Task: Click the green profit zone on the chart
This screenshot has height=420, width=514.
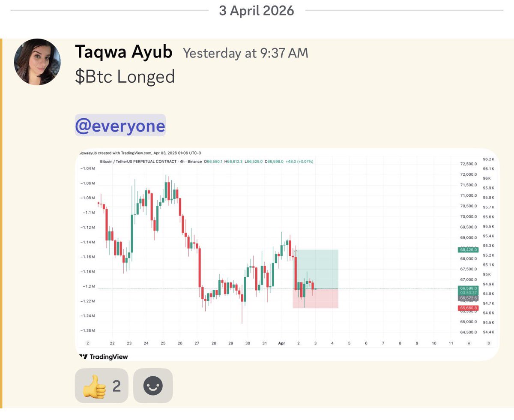Action: click(321, 268)
